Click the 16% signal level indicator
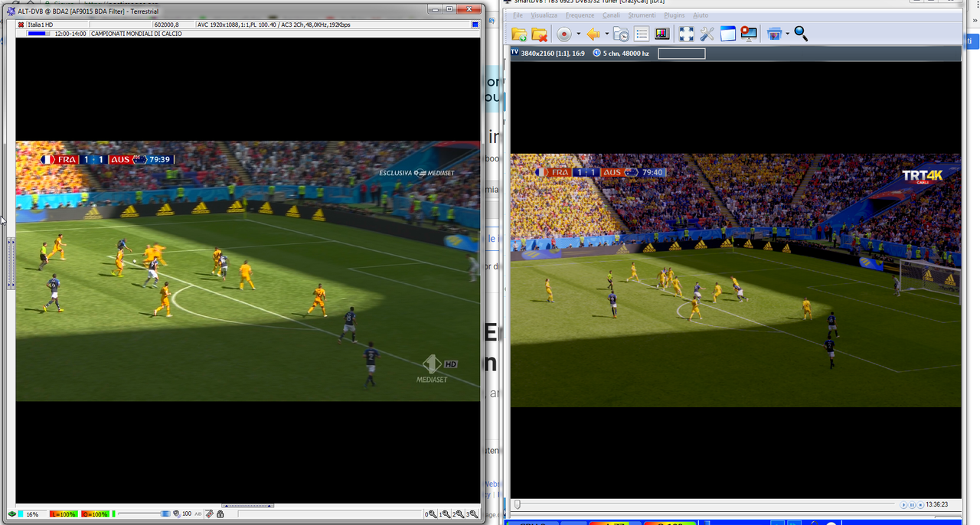The height and width of the screenshot is (525, 980). (x=32, y=514)
